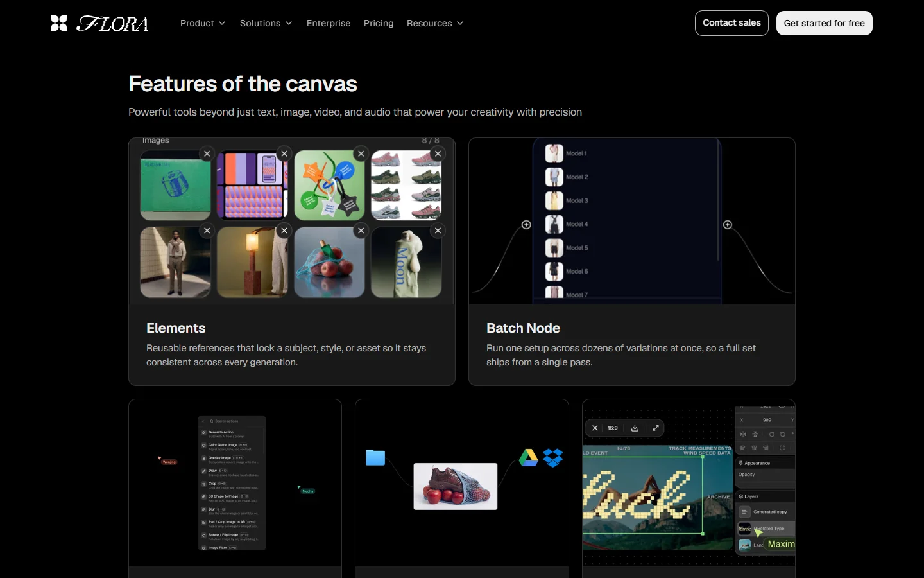Click the X position value 989
The height and width of the screenshot is (578, 924).
point(767,420)
